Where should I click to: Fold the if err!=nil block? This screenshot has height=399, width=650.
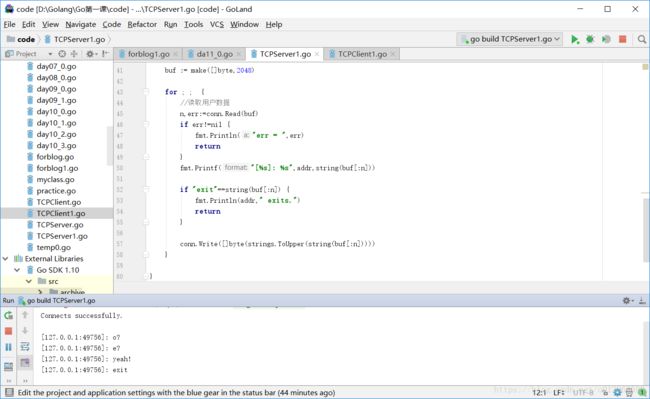click(146, 124)
